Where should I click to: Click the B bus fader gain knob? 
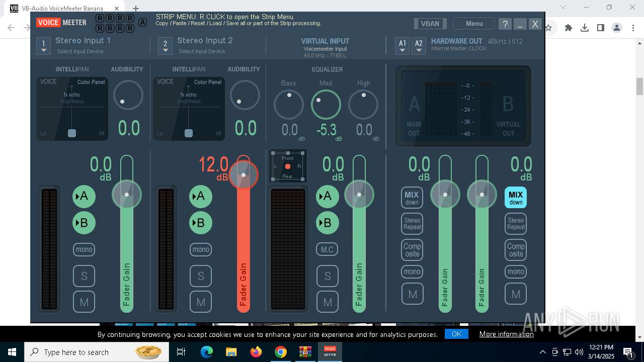pos(482,194)
